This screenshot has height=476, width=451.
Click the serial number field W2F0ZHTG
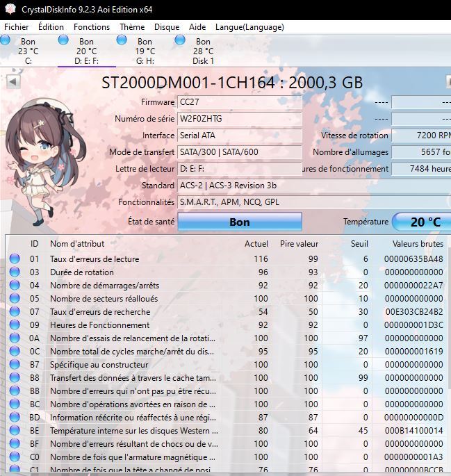[240, 119]
